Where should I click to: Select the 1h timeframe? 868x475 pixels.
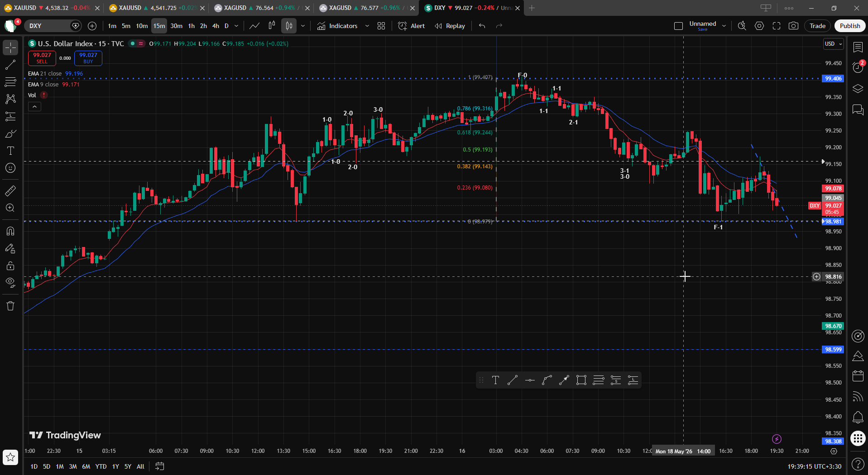tap(192, 26)
